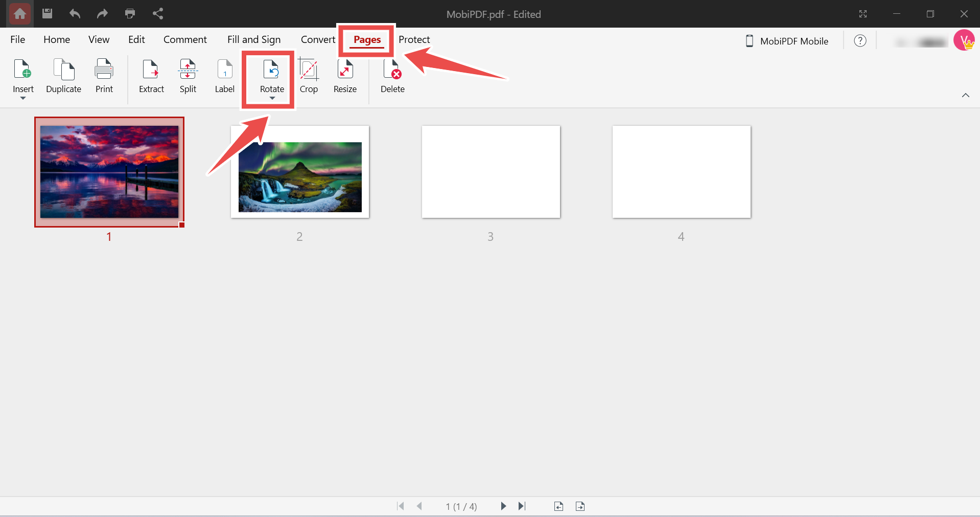The image size is (980, 517).
Task: Go to the first page
Action: pyautogui.click(x=401, y=506)
